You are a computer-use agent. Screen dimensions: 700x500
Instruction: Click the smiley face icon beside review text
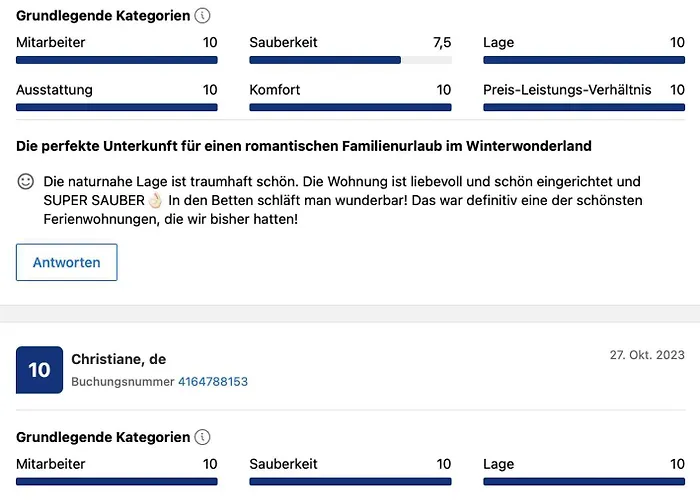tap(26, 182)
